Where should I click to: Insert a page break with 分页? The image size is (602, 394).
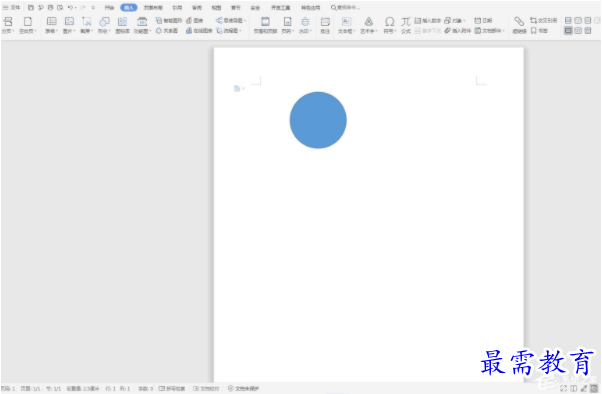point(7,25)
